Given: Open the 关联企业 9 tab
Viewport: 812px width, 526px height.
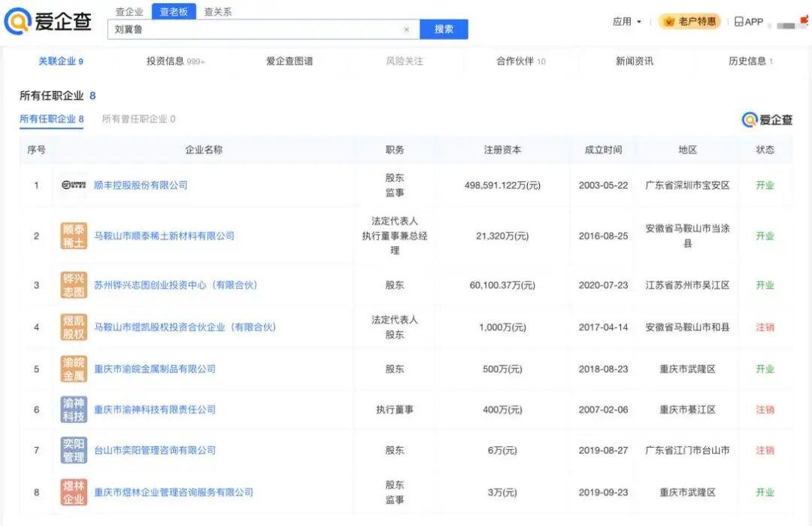Looking at the screenshot, I should click(x=61, y=61).
